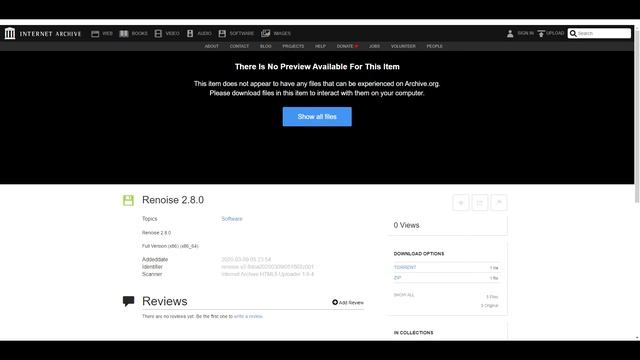Click the SIGN IN link
The image size is (640, 360).
click(525, 33)
